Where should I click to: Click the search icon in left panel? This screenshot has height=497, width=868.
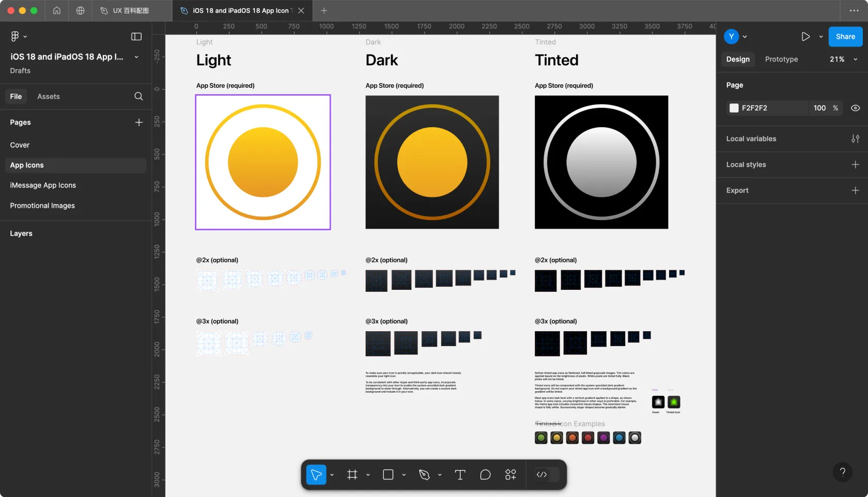point(138,97)
